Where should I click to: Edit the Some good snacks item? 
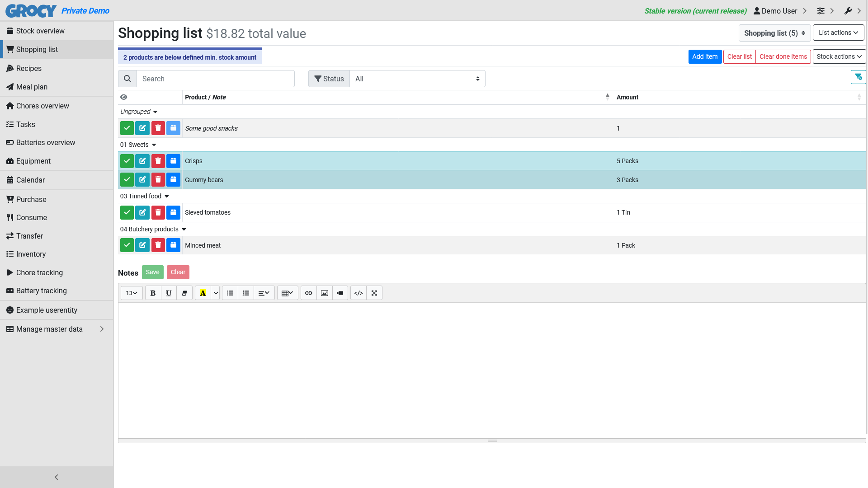(x=142, y=128)
